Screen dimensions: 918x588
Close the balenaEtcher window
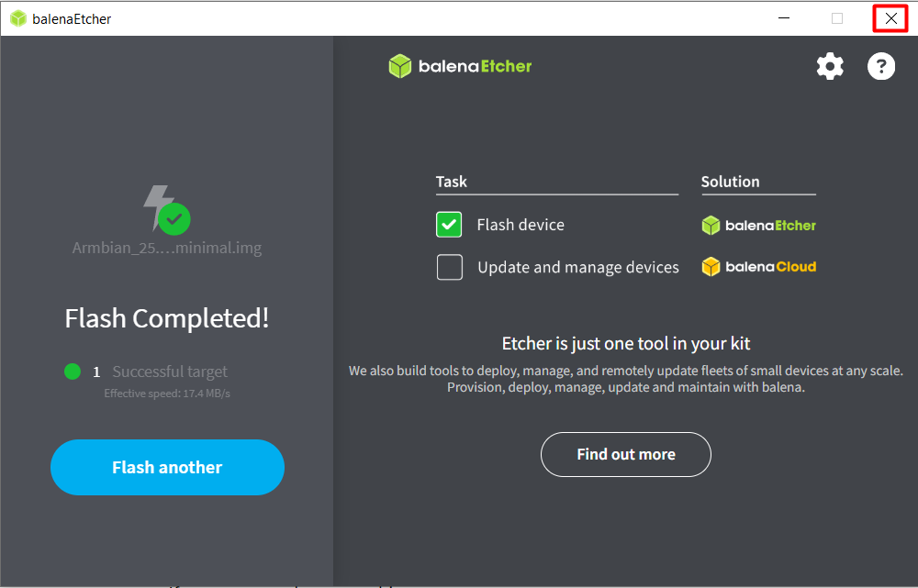pos(890,18)
